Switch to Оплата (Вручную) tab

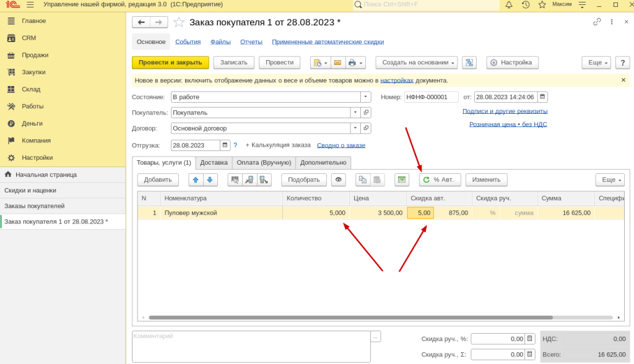point(264,163)
